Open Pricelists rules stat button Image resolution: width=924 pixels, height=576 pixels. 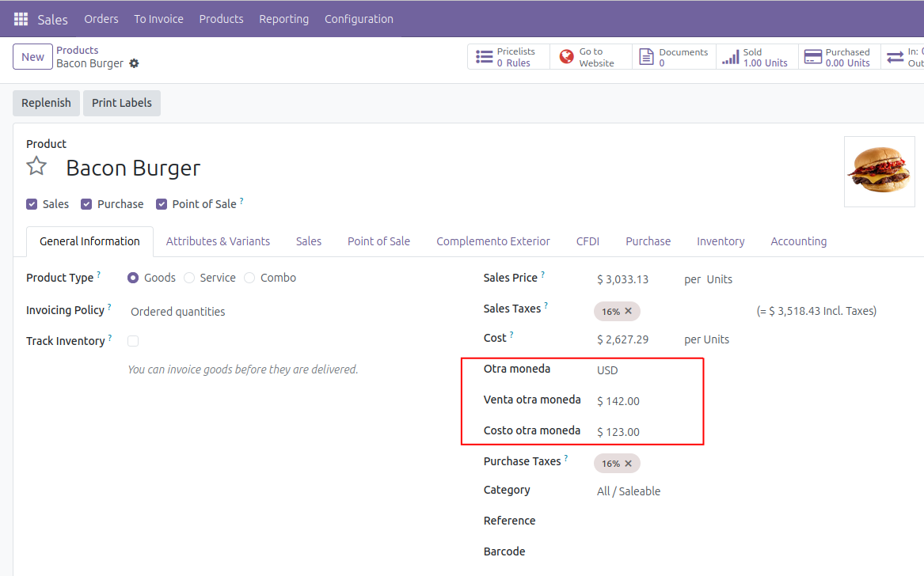tap(508, 57)
